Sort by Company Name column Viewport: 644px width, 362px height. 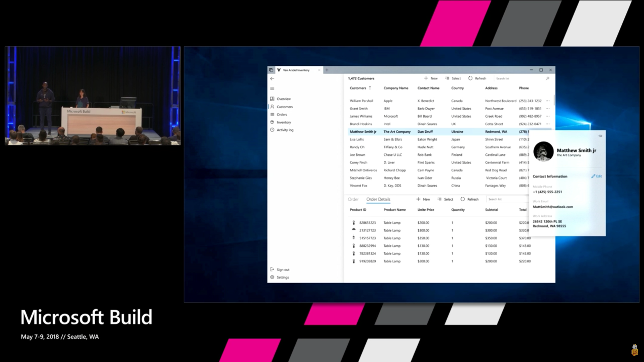396,88
